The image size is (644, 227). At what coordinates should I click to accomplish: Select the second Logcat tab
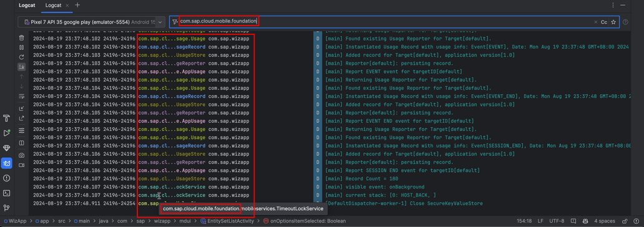[54, 6]
